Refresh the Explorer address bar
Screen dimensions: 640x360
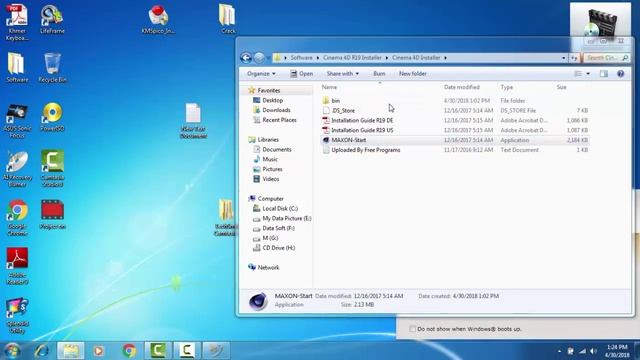point(574,58)
